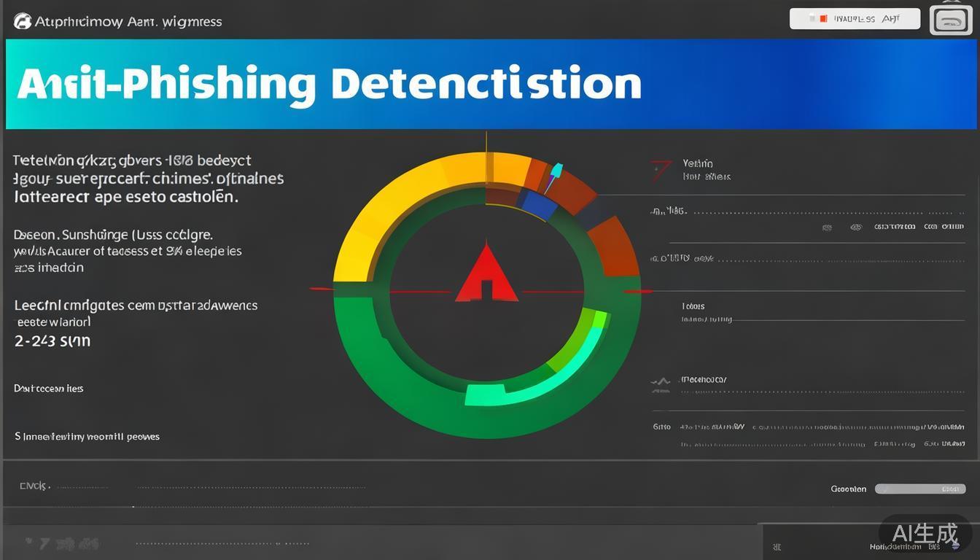This screenshot has width=980, height=560.
Task: Click the red arrow icon beside Yeinin
Action: (661, 171)
